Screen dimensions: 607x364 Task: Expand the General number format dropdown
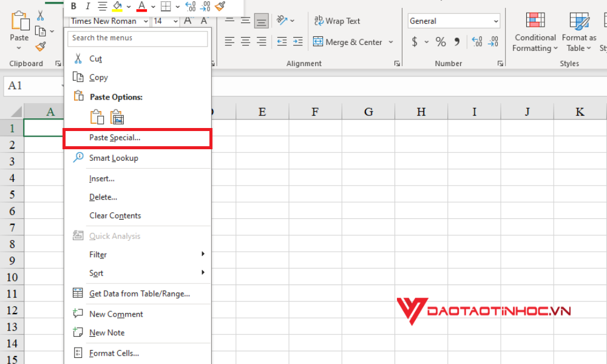(496, 20)
